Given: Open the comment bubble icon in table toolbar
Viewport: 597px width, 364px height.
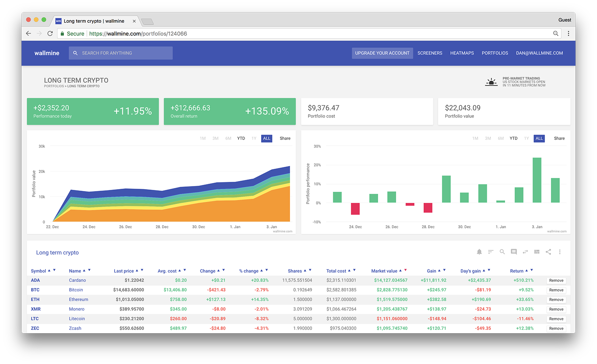Looking at the screenshot, I should click(514, 252).
